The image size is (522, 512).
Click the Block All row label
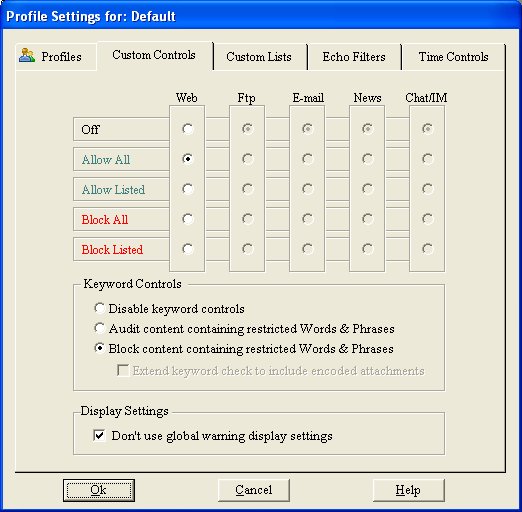pyautogui.click(x=105, y=220)
